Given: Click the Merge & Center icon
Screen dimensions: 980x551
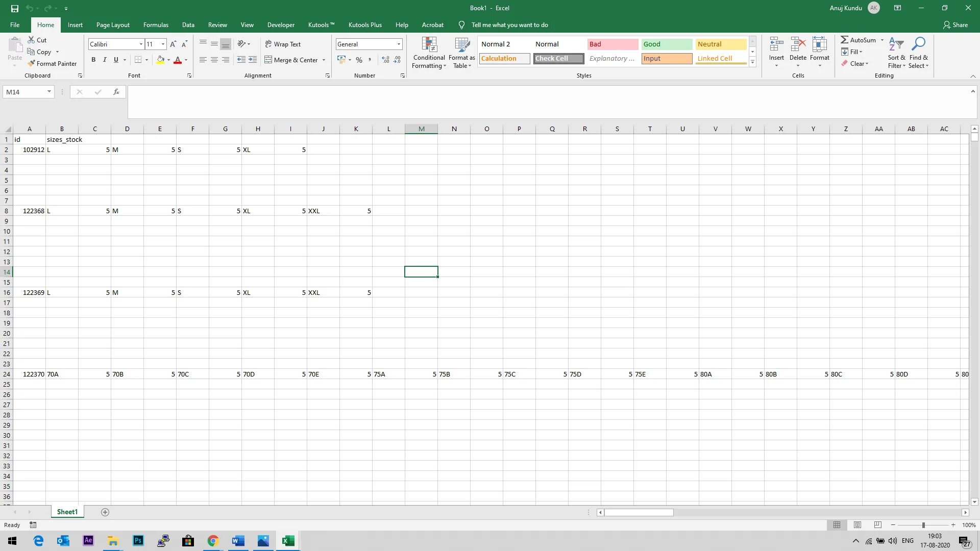Looking at the screenshot, I should [268, 60].
